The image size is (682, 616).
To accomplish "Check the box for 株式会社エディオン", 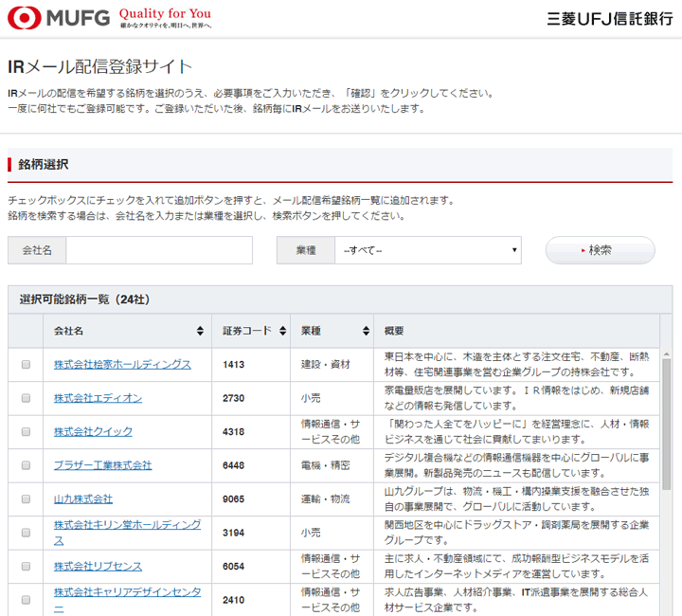I will click(27, 398).
